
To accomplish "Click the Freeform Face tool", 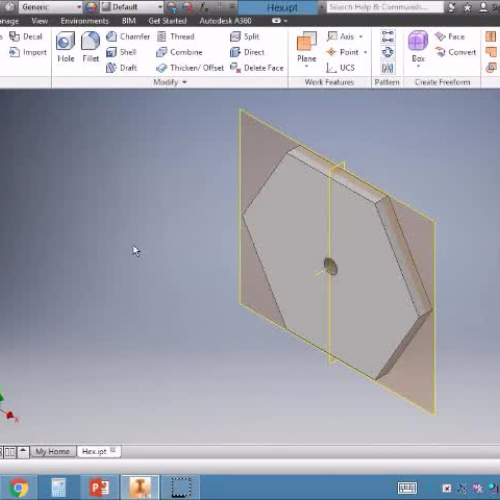I will click(x=450, y=36).
